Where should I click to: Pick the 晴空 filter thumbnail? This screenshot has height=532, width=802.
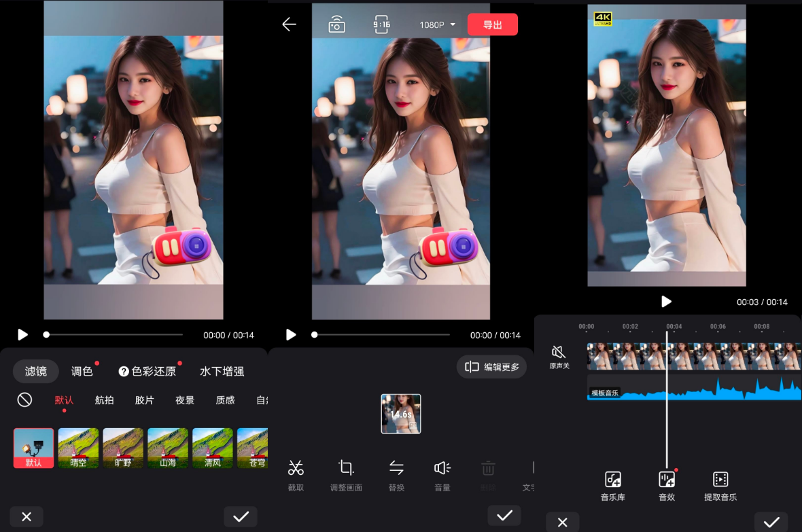pyautogui.click(x=78, y=448)
